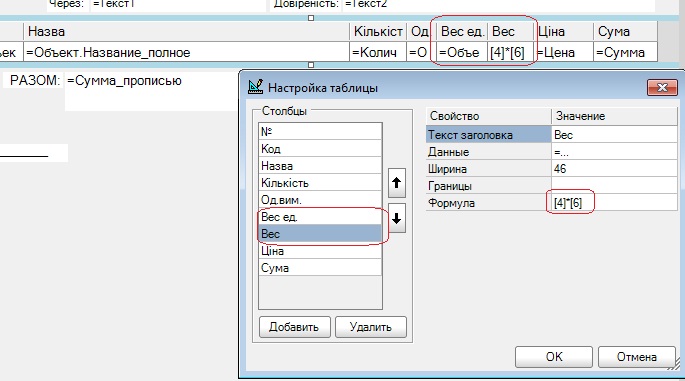The image size is (685, 381).
Task: Select the Ціна column in list
Action: (320, 251)
